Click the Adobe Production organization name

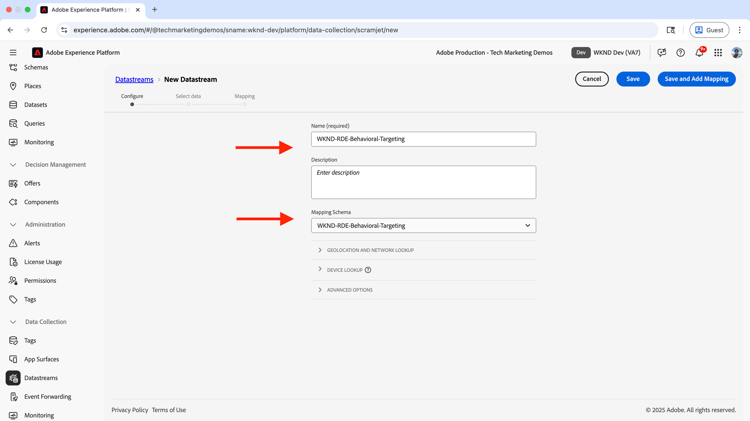[x=494, y=53]
